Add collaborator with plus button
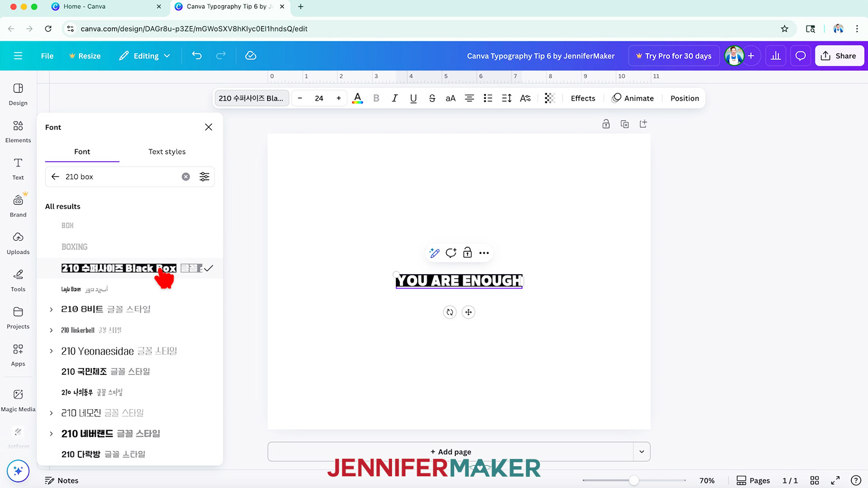 (751, 56)
